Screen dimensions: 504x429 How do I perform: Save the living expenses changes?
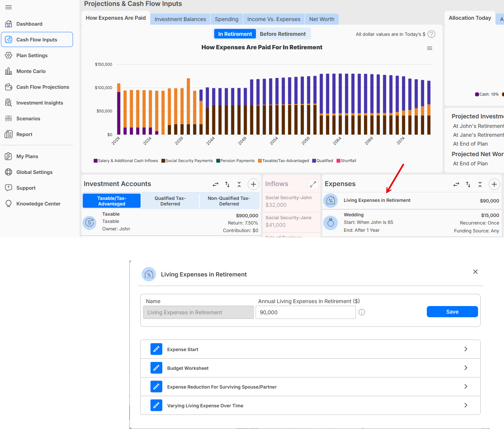[x=452, y=312]
